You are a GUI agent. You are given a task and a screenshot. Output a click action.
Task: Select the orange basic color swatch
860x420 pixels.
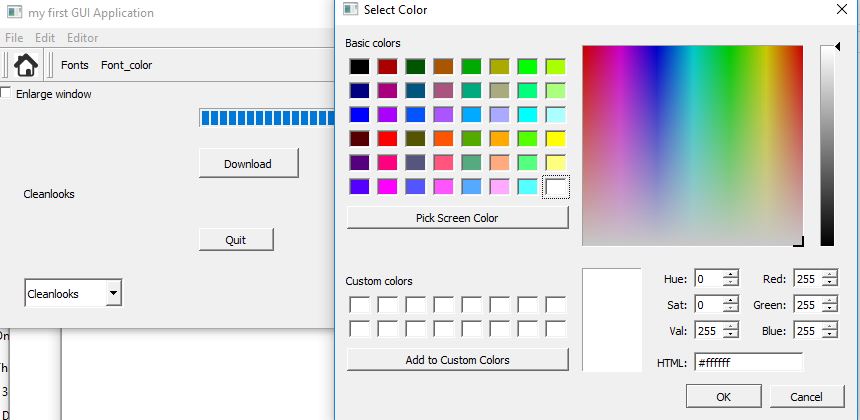click(x=500, y=138)
